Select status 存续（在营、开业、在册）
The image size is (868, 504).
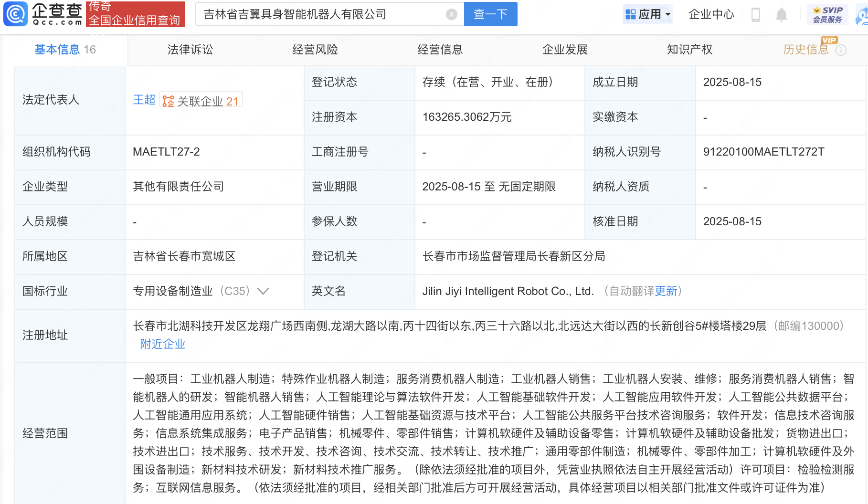(488, 82)
